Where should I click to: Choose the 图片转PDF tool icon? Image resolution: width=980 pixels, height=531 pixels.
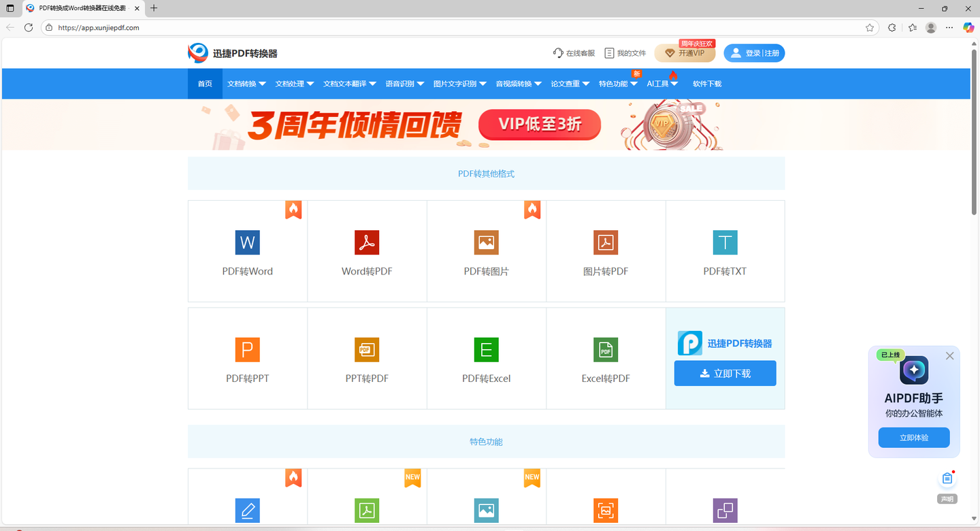606,242
